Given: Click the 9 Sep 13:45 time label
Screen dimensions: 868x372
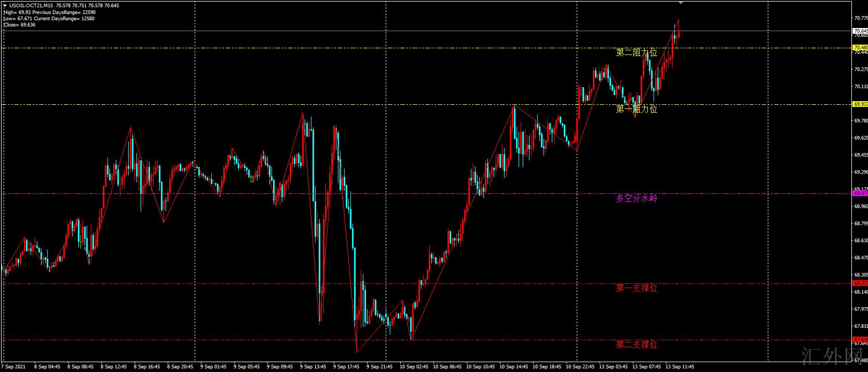Looking at the screenshot, I should (313, 367).
